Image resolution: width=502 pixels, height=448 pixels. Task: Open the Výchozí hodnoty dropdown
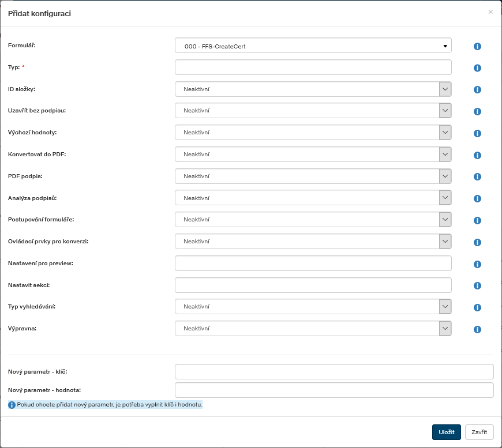point(313,133)
